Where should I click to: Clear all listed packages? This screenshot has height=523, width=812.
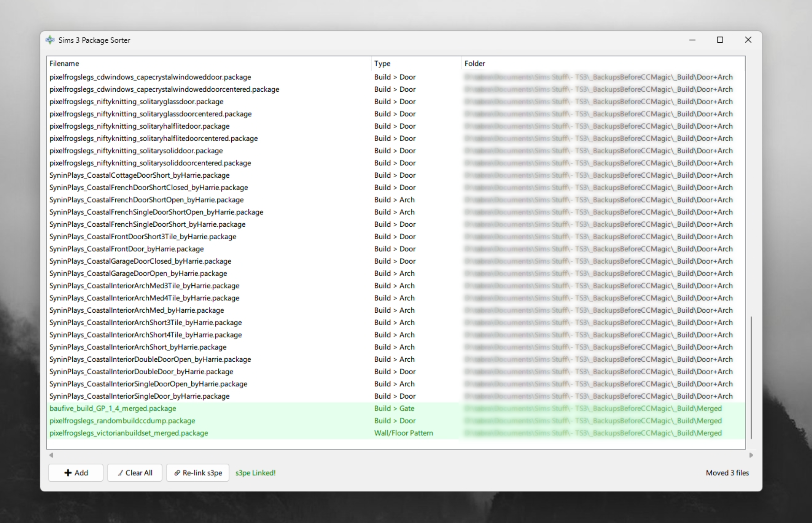[x=134, y=473]
